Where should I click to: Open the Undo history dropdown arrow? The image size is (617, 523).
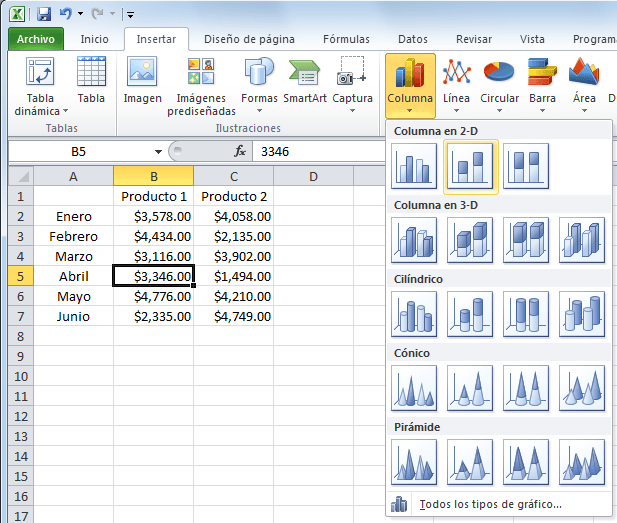81,14
